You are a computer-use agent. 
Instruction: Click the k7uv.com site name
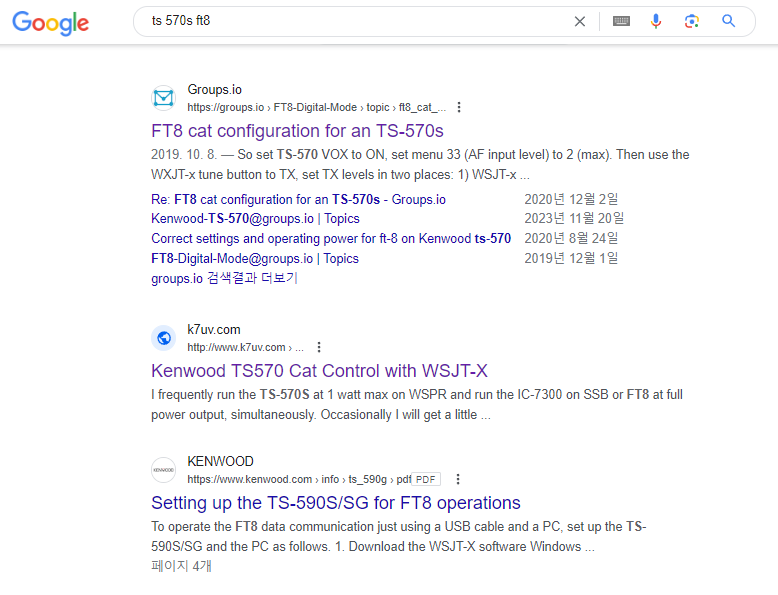pyautogui.click(x=213, y=330)
